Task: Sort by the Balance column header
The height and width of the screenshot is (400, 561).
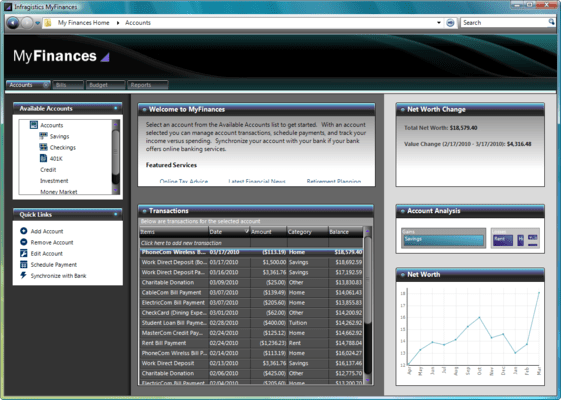Action: coord(345,232)
